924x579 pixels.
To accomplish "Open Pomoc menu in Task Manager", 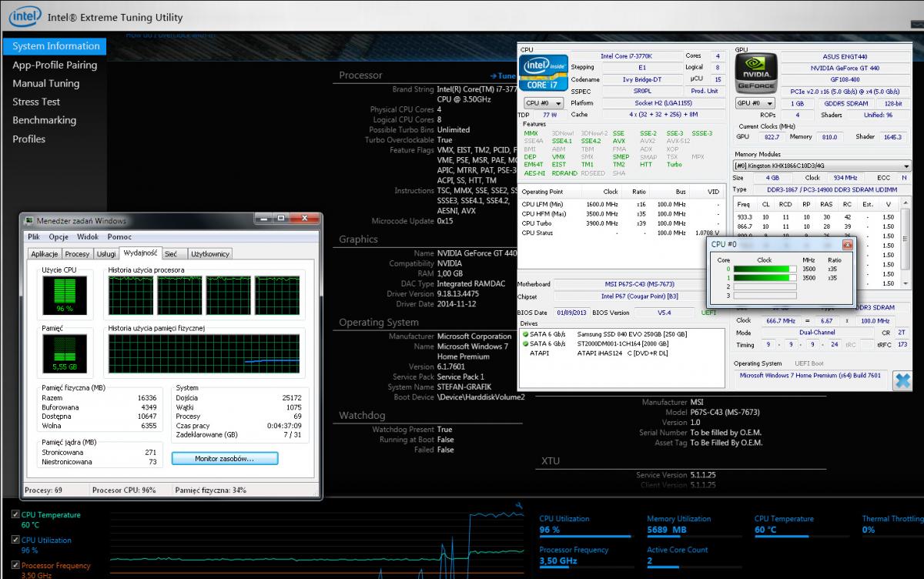I will click(x=119, y=236).
